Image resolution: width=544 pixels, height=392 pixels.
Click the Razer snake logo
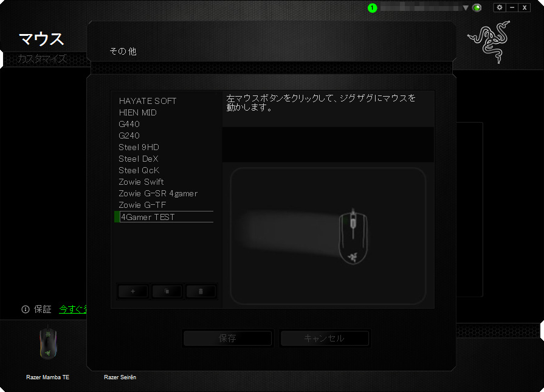pyautogui.click(x=489, y=43)
